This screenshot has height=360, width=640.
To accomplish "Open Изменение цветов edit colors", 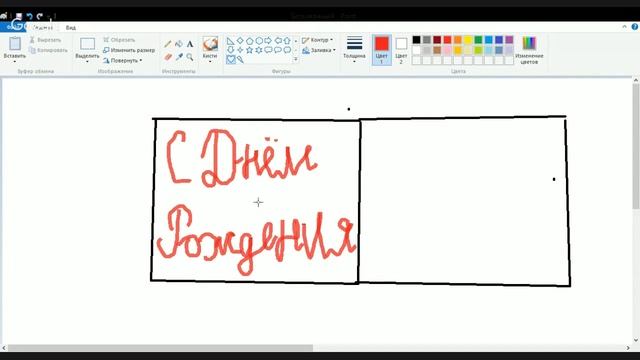I will point(529,50).
